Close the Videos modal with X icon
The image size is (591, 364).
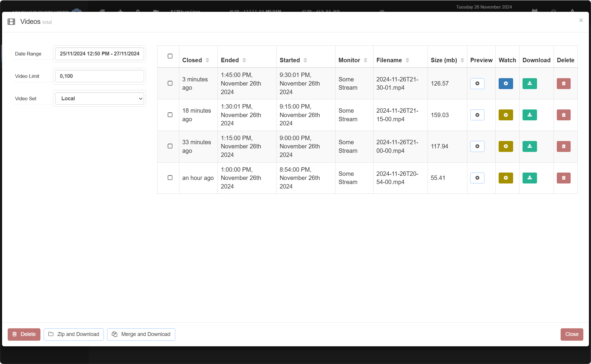[x=581, y=20]
